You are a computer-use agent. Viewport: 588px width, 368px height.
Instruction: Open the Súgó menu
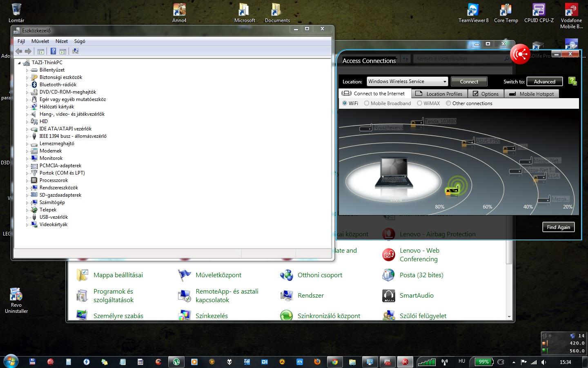pos(80,41)
